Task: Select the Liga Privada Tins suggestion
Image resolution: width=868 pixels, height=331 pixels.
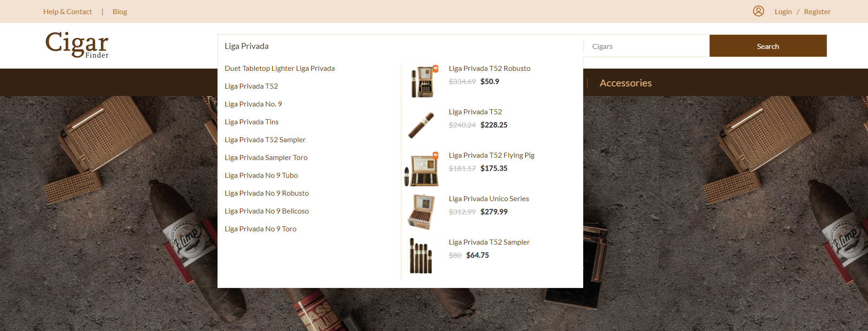Action: point(251,122)
